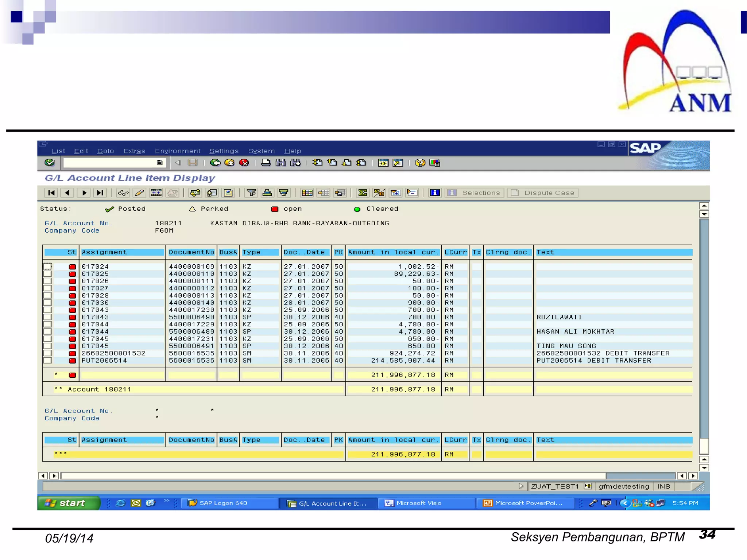Screen dimensions: 747x560
Task: Click the Summation sigma icon
Action: pyautogui.click(x=363, y=193)
